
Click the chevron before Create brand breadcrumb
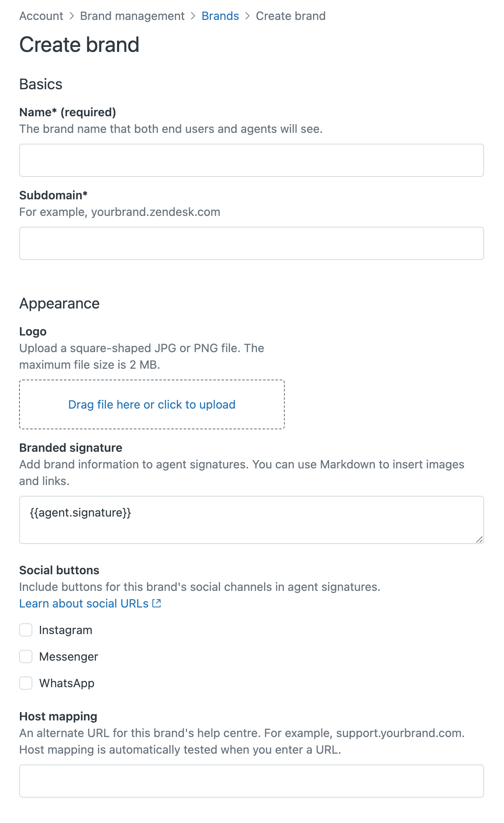pos(247,16)
